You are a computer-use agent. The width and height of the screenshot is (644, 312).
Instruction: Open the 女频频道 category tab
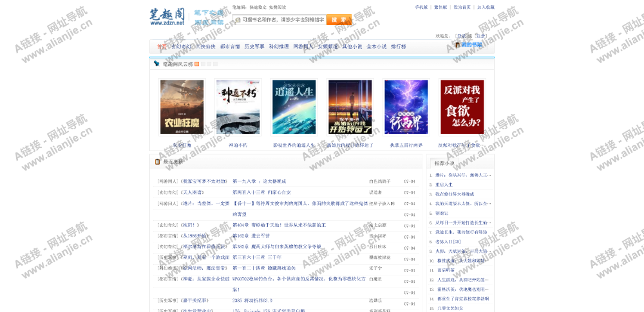click(x=328, y=46)
